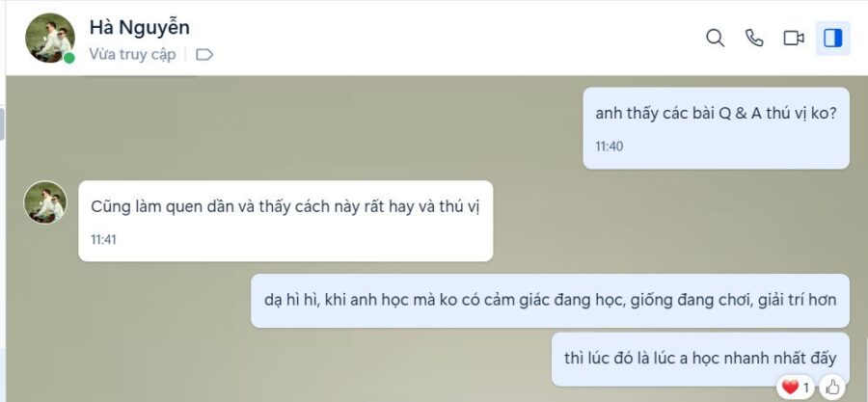This screenshot has width=868, height=402.
Task: Click the avatar beside the incoming message
Action: click(45, 202)
